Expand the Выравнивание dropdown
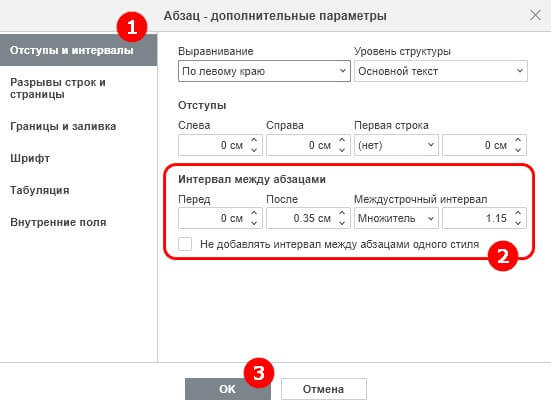 tap(264, 71)
